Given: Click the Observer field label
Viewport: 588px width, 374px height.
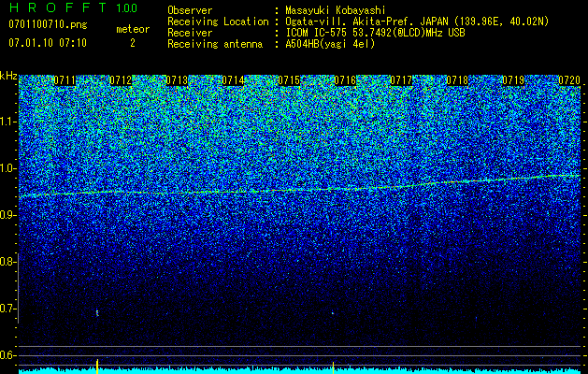Looking at the screenshot, I should (x=190, y=10).
